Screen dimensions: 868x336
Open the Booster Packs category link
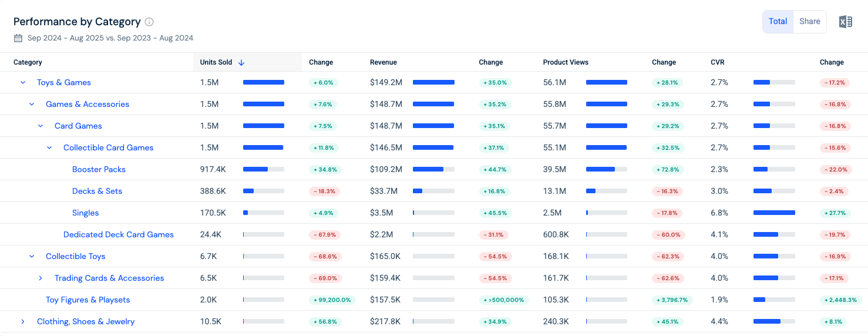pos(99,170)
